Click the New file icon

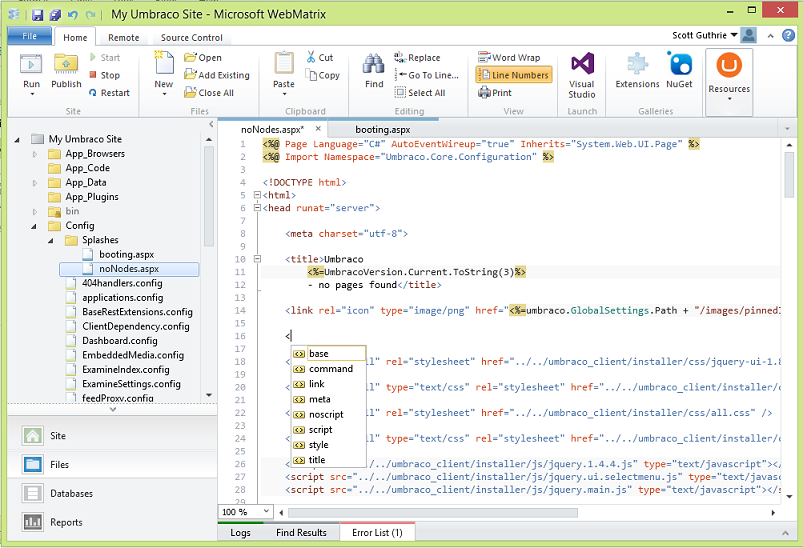click(x=164, y=64)
